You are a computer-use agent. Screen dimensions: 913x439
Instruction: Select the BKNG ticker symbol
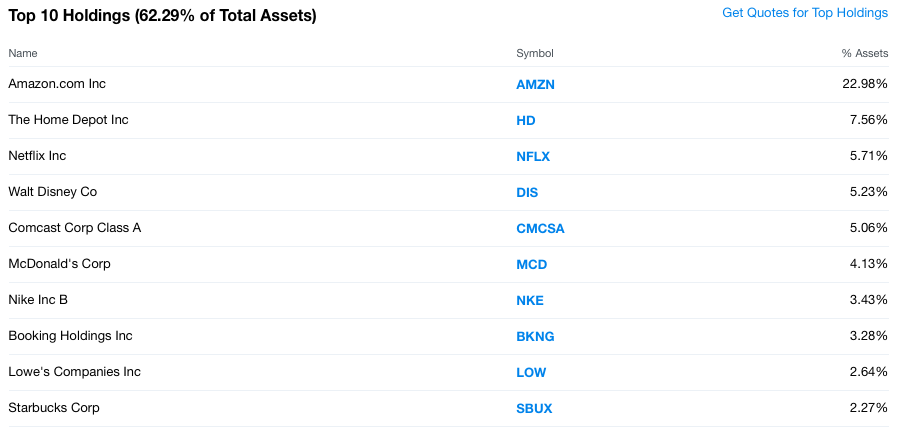tap(535, 337)
